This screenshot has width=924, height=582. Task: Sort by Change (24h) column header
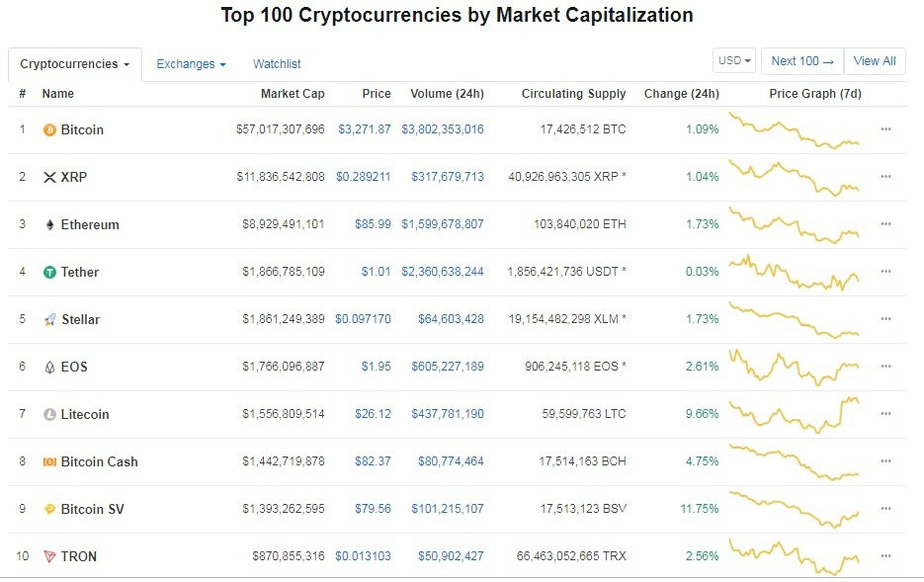(681, 94)
